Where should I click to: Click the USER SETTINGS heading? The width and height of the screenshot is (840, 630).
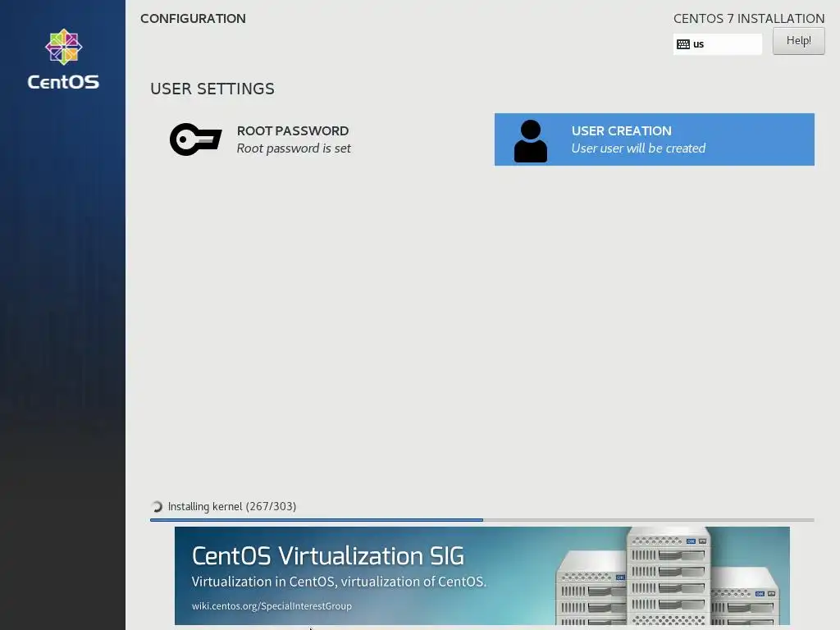tap(212, 89)
